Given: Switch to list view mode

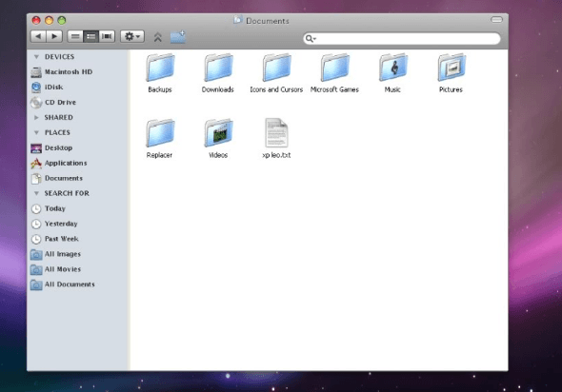Looking at the screenshot, I should [x=91, y=36].
